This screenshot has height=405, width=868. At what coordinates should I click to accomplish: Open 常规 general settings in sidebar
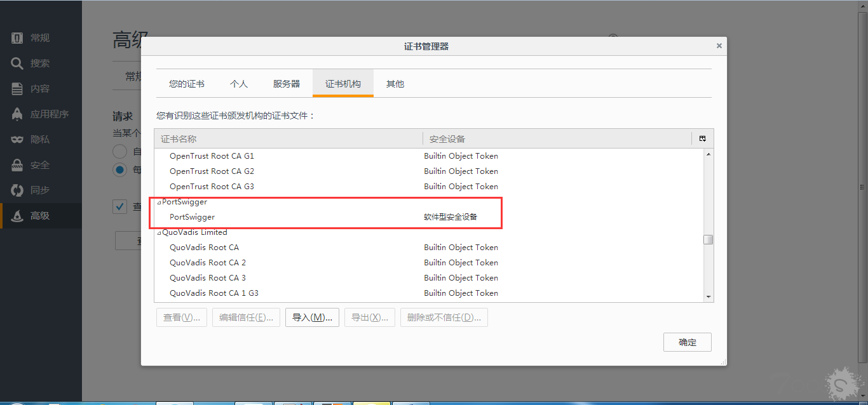click(41, 38)
